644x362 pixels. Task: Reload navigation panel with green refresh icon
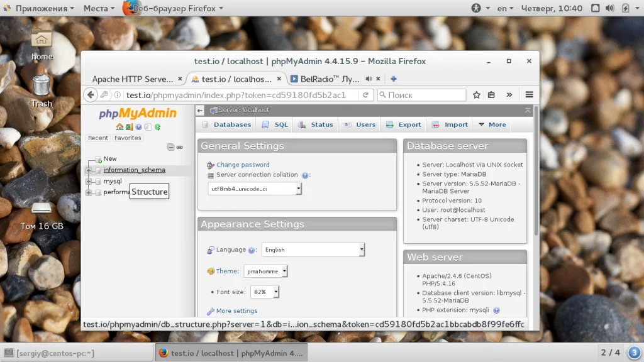coord(157,127)
